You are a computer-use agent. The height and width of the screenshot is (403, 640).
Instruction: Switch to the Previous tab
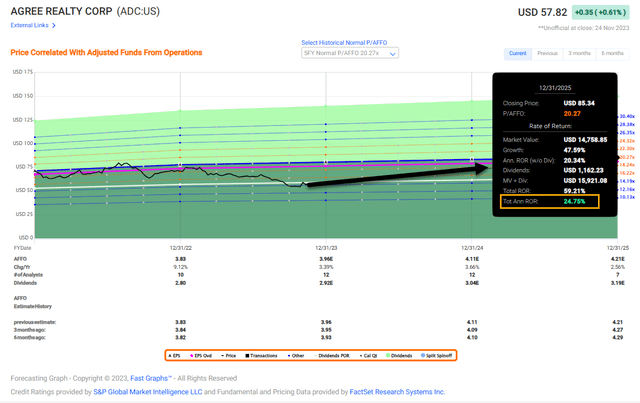pyautogui.click(x=547, y=53)
